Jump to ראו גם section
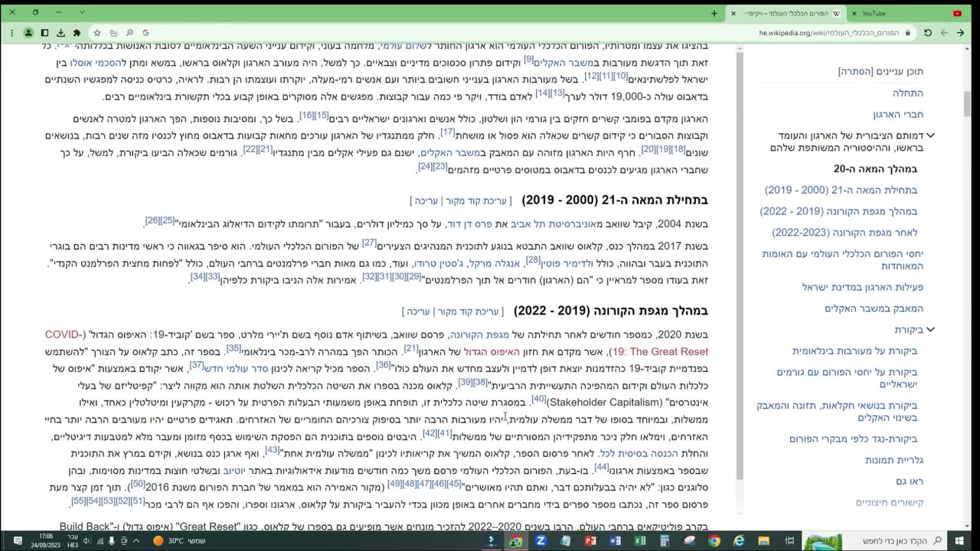This screenshot has width=980, height=551. [x=910, y=481]
